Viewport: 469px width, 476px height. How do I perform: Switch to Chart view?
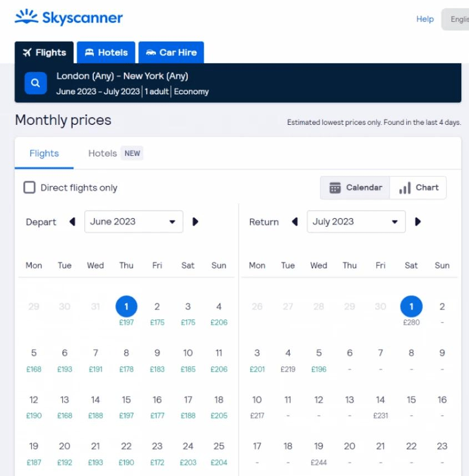[419, 188]
